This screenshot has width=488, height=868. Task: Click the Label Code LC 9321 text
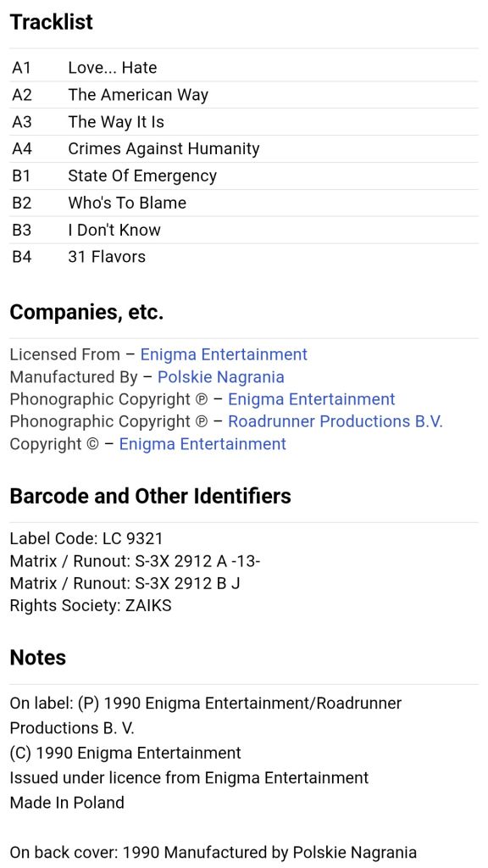tap(86, 538)
